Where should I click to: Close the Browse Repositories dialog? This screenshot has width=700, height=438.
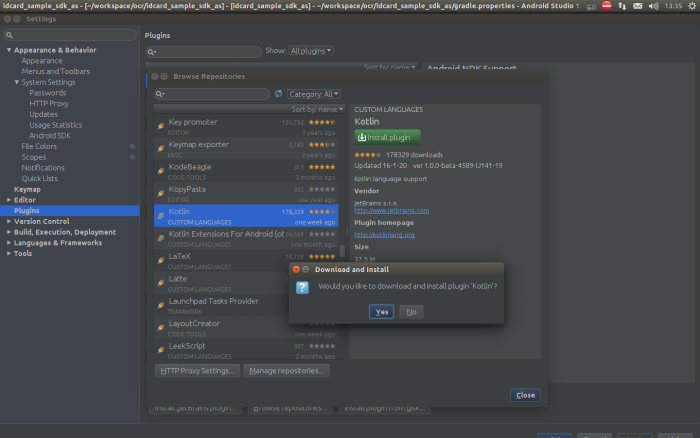click(x=525, y=395)
